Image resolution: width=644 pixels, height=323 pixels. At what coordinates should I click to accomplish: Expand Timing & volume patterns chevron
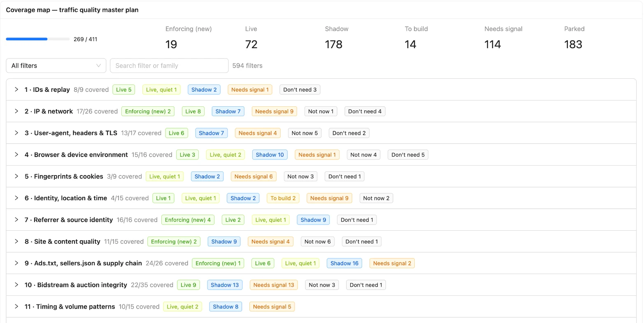(x=16, y=307)
